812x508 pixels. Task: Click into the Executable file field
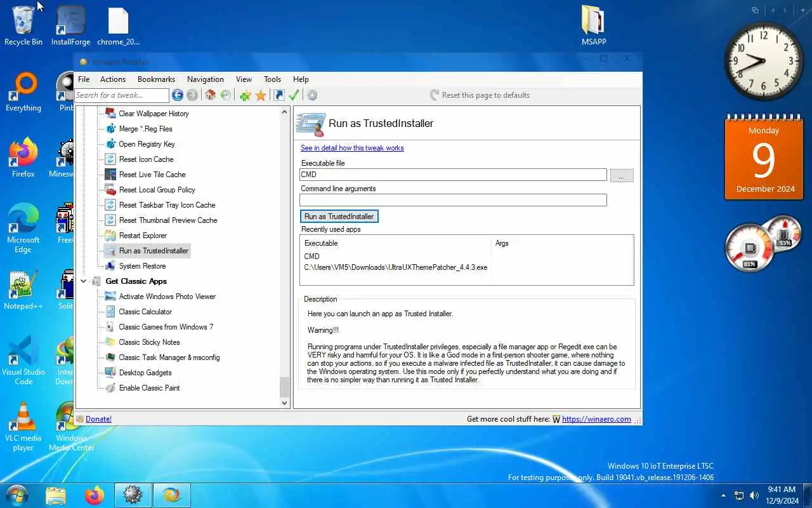(x=453, y=175)
